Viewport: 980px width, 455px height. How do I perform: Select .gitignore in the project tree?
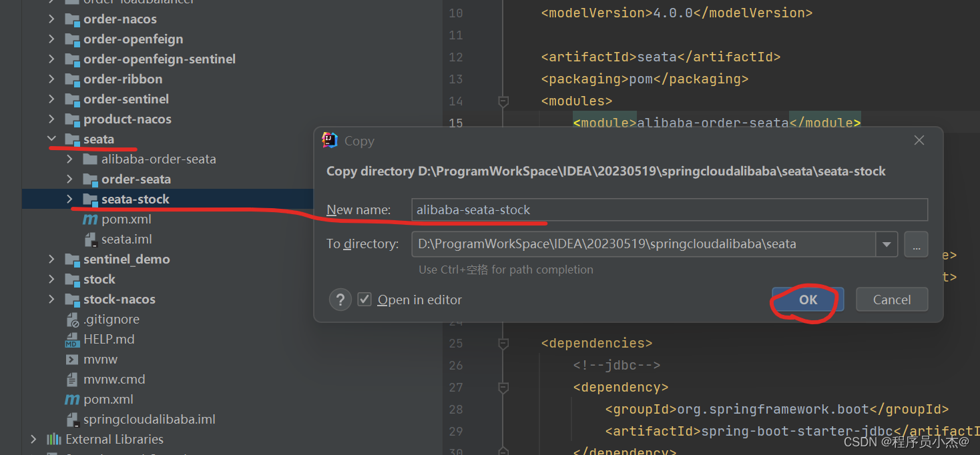click(111, 320)
